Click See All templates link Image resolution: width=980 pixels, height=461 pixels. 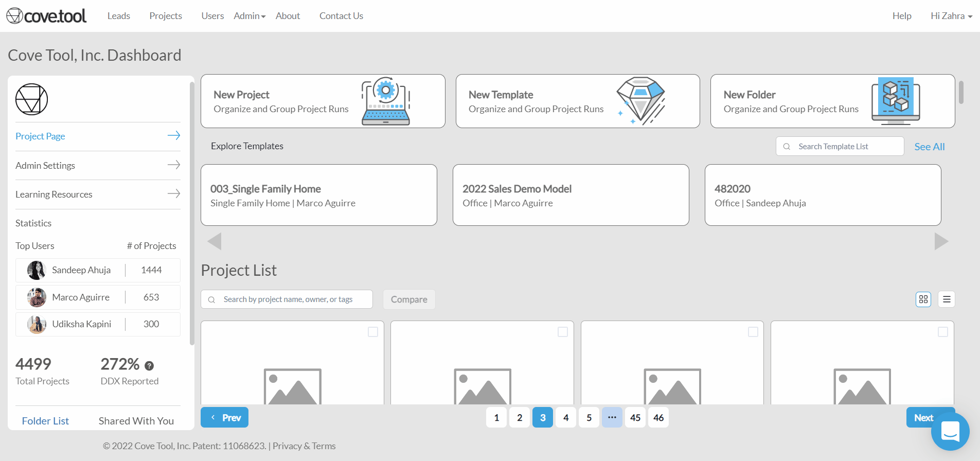[930, 147]
